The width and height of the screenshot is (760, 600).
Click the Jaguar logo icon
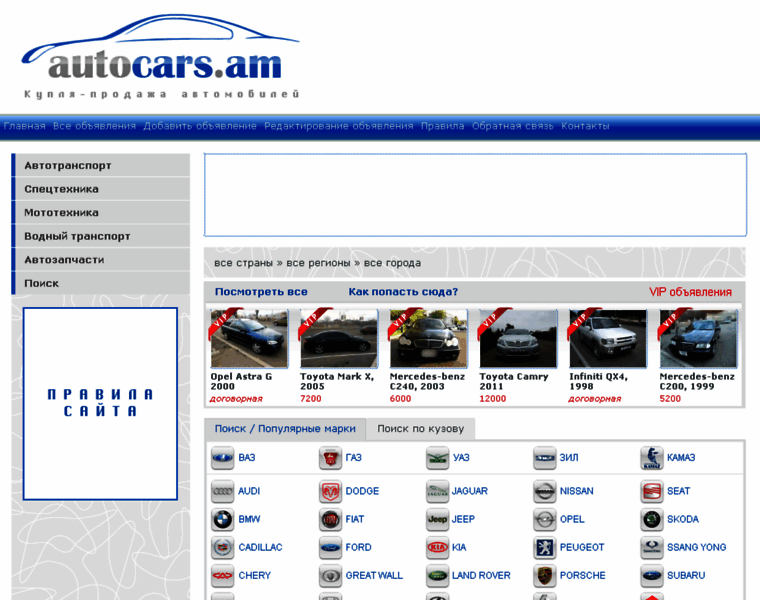tap(438, 491)
